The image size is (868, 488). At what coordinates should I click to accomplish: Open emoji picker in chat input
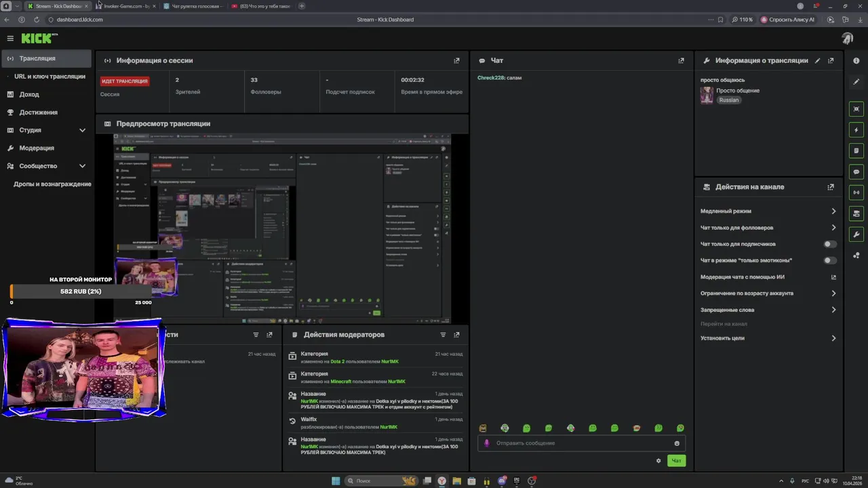point(677,443)
